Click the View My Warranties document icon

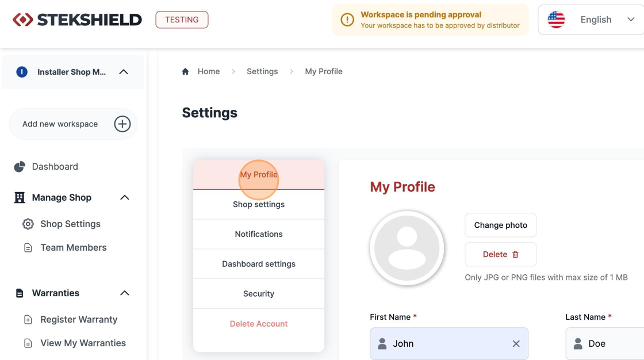click(28, 343)
